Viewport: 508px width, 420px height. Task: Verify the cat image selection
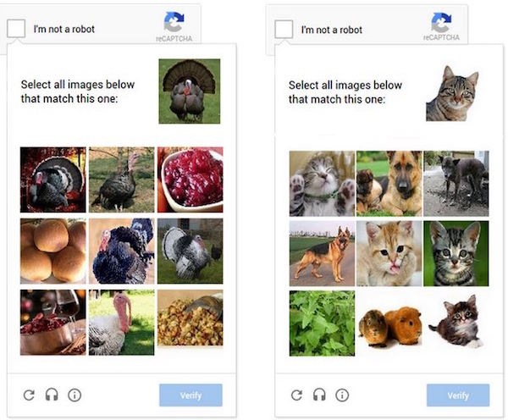(x=458, y=395)
